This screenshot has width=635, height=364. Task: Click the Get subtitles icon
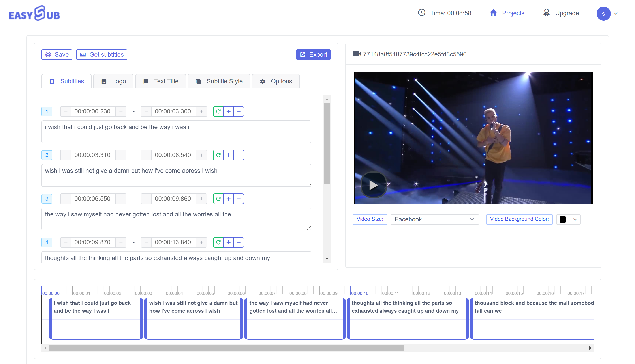click(x=83, y=54)
